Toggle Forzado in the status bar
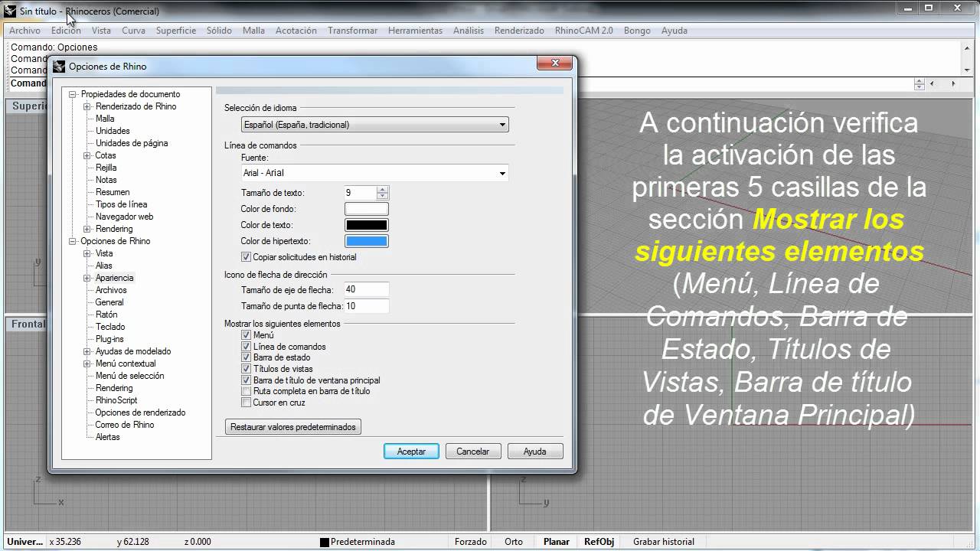The height and width of the screenshot is (551, 980). pos(471,542)
